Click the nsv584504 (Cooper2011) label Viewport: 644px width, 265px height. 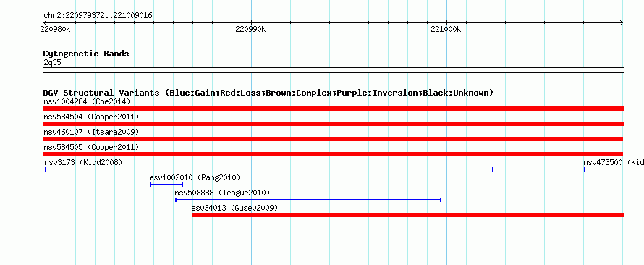coord(91,117)
